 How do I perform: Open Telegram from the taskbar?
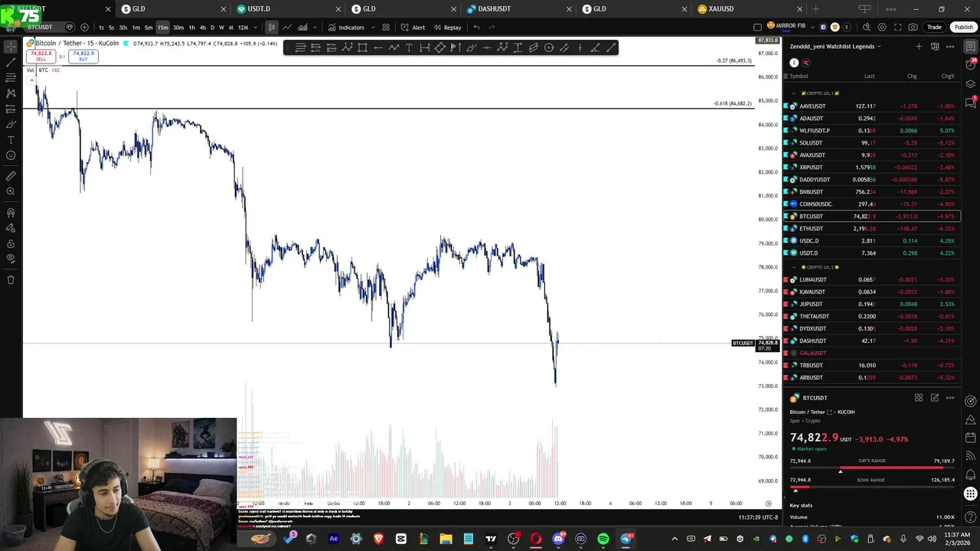(626, 539)
